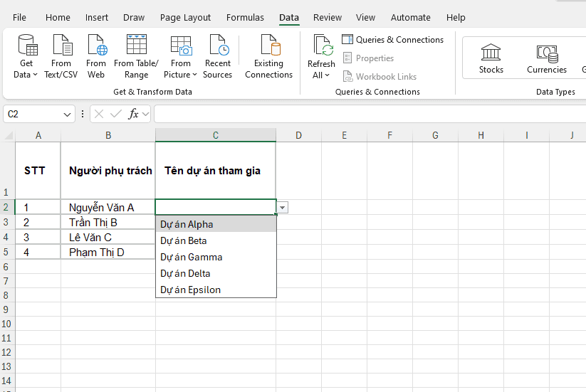Open Workbook Links
The width and height of the screenshot is (586, 392).
(x=380, y=77)
